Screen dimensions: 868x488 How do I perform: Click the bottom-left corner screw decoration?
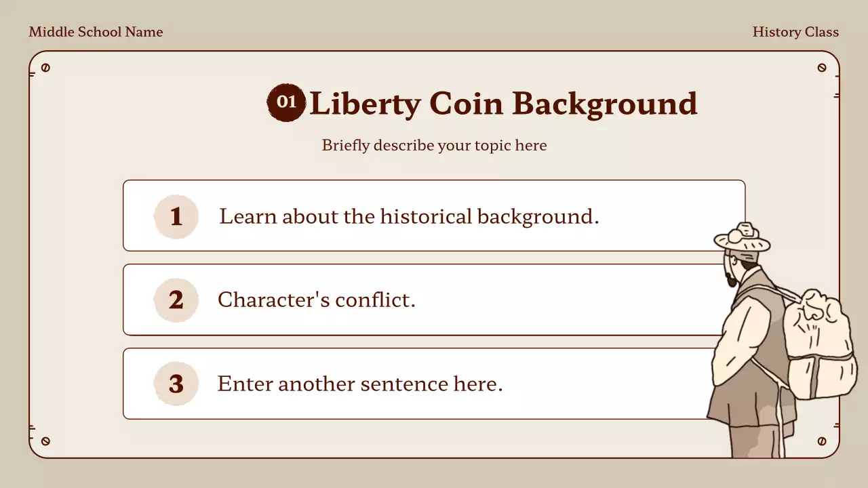point(45,441)
